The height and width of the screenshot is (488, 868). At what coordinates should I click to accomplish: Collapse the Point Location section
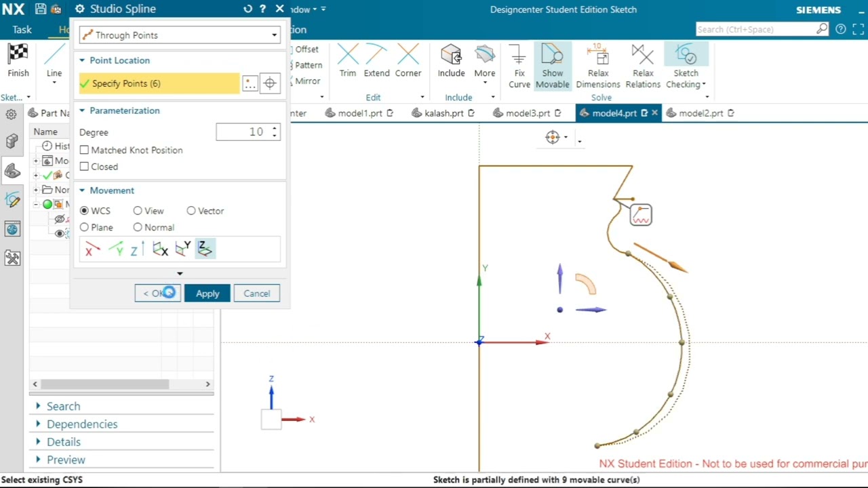[x=82, y=60]
